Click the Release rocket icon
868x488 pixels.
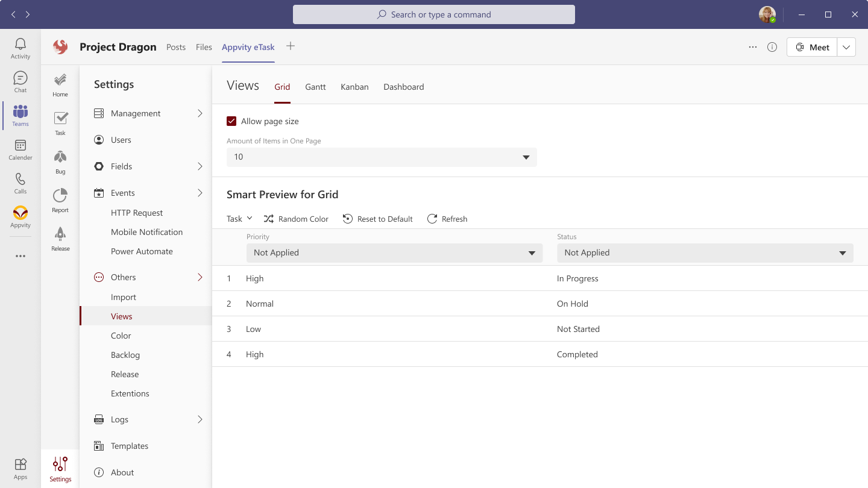[60, 234]
